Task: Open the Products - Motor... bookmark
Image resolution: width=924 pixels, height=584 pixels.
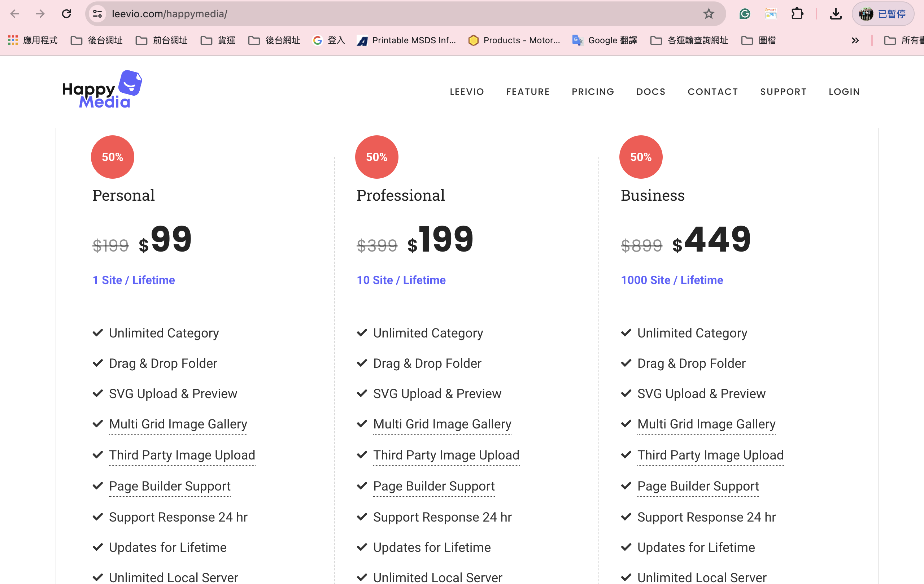Action: pyautogui.click(x=514, y=40)
